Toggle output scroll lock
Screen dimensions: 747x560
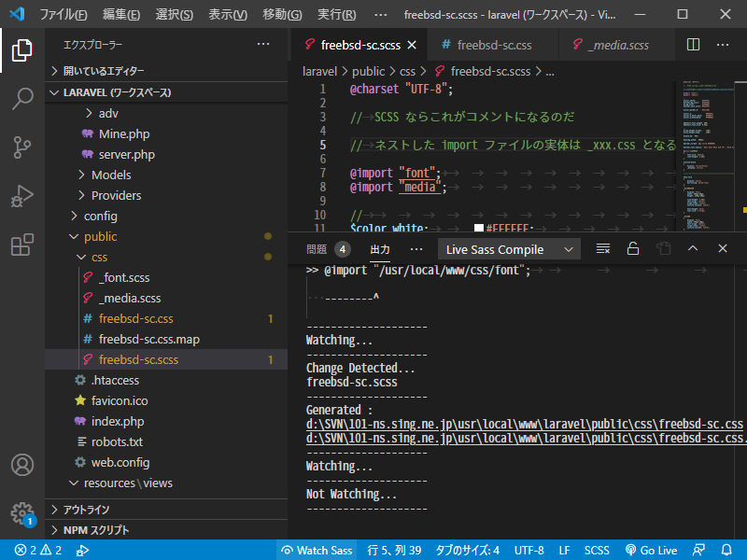pyautogui.click(x=633, y=249)
